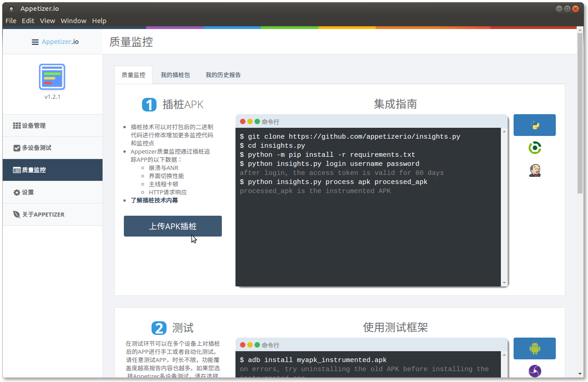Screen dimensions: 588x382
Task: Click the 主线程卡顿 list item
Action: click(x=163, y=184)
